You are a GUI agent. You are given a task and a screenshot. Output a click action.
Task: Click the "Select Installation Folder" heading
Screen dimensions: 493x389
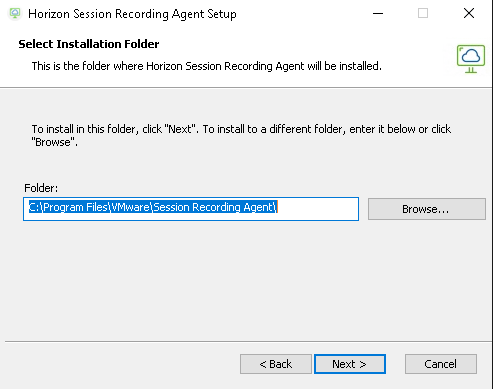pos(89,44)
